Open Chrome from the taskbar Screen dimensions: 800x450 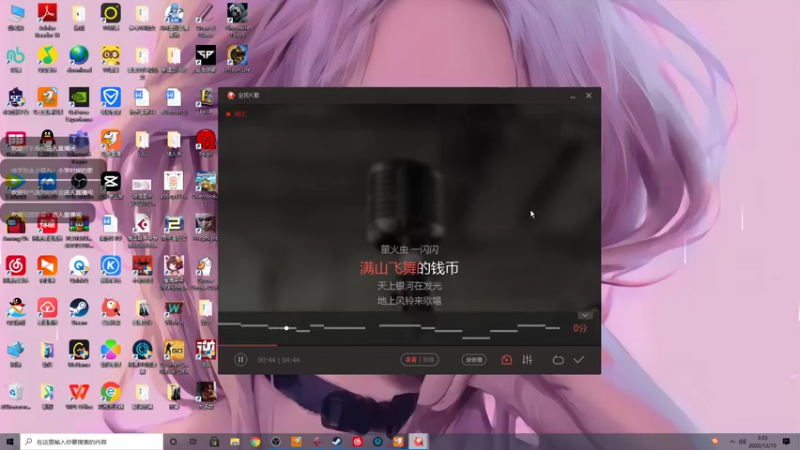point(255,441)
